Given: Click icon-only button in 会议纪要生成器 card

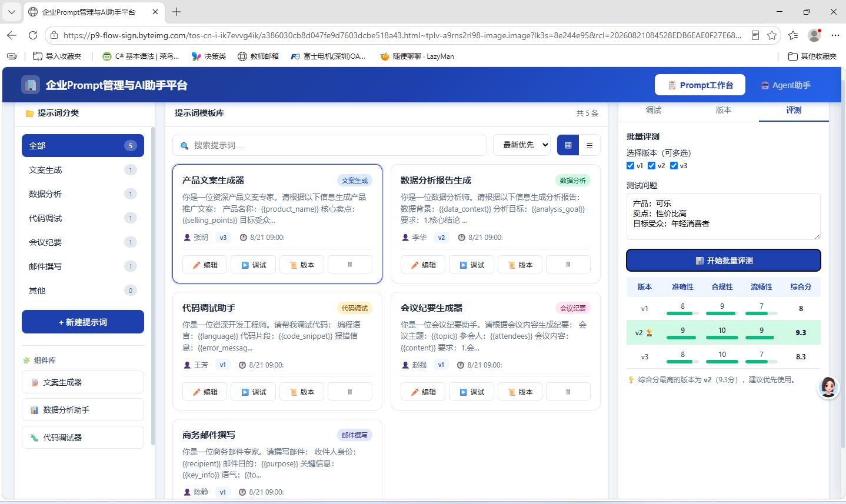Looking at the screenshot, I should tap(568, 392).
